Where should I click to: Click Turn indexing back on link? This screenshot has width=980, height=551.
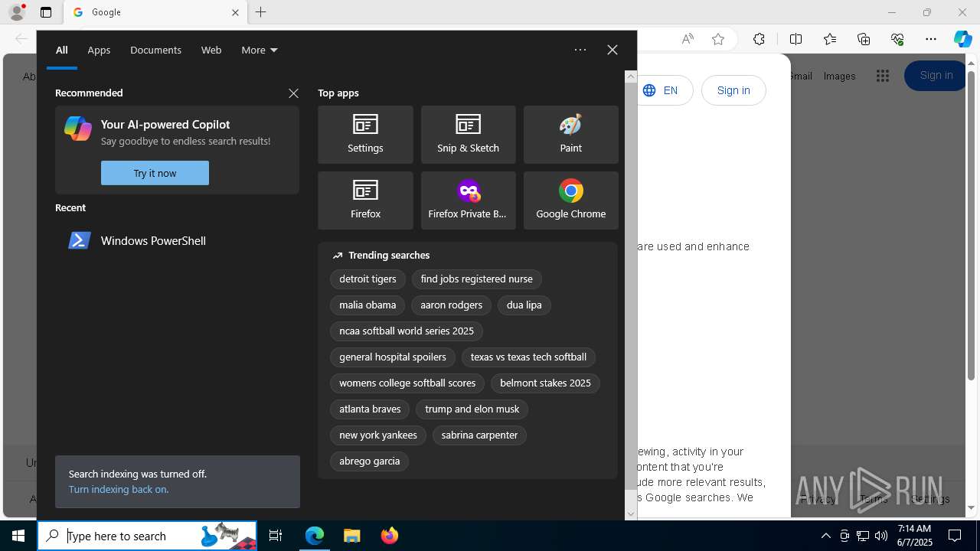pyautogui.click(x=119, y=489)
